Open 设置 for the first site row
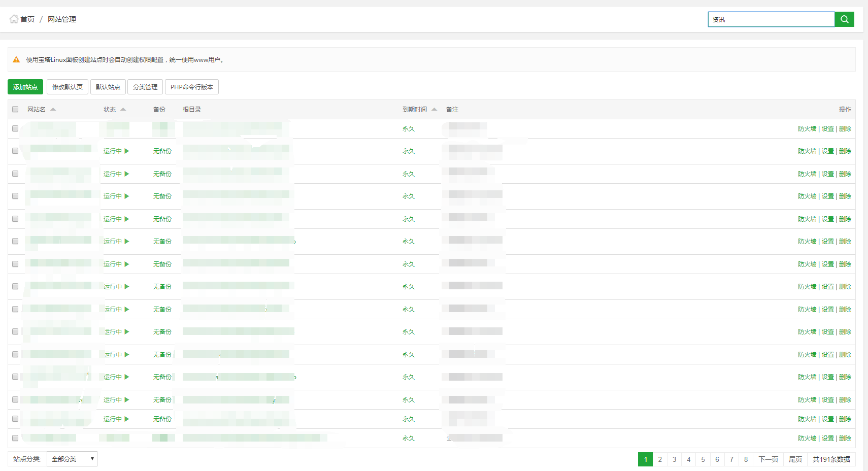868x471 pixels. pos(828,129)
